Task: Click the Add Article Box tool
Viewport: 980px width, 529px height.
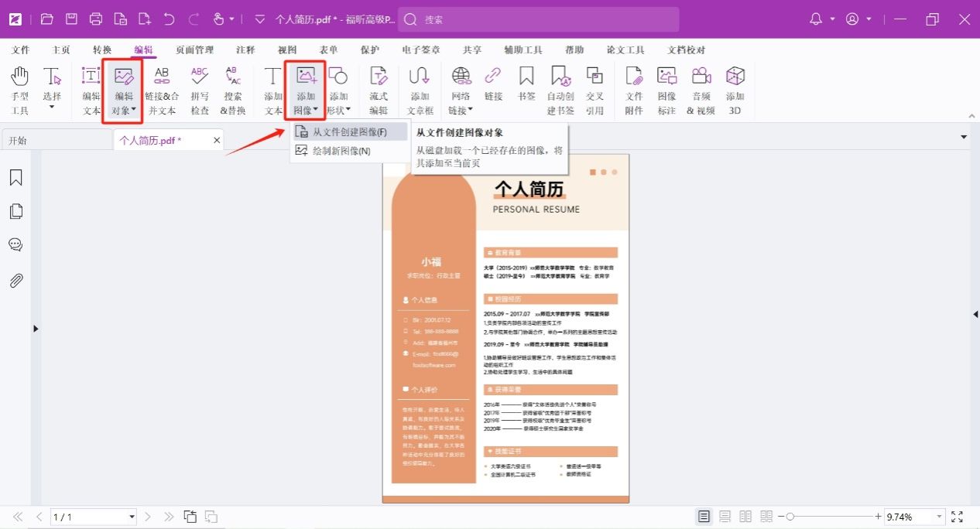Action: (x=420, y=90)
